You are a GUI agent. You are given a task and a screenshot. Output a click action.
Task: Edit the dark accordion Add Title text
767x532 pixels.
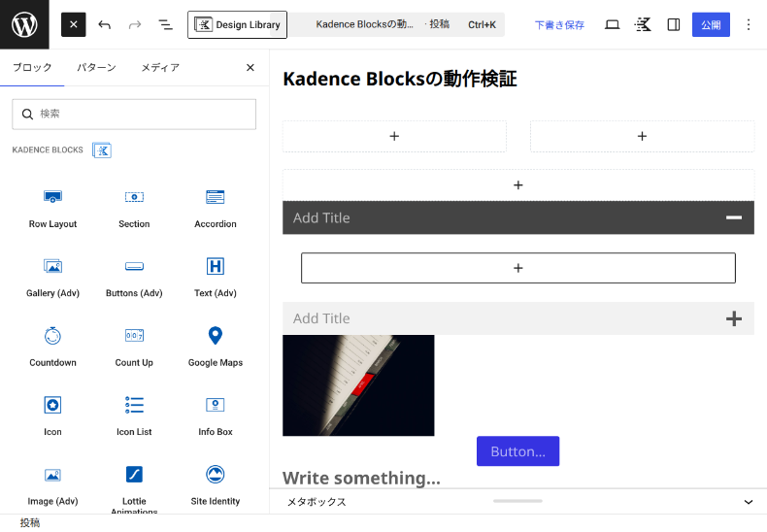click(321, 218)
